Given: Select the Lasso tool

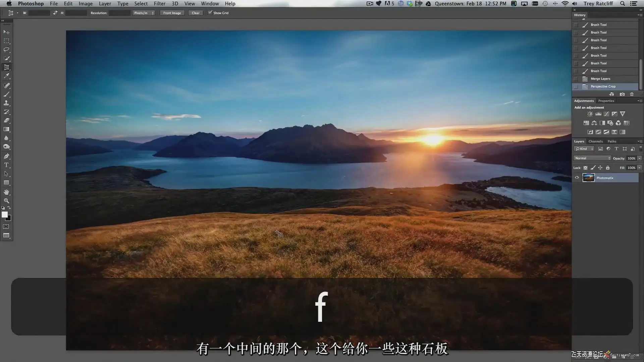Looking at the screenshot, I should click(x=6, y=50).
